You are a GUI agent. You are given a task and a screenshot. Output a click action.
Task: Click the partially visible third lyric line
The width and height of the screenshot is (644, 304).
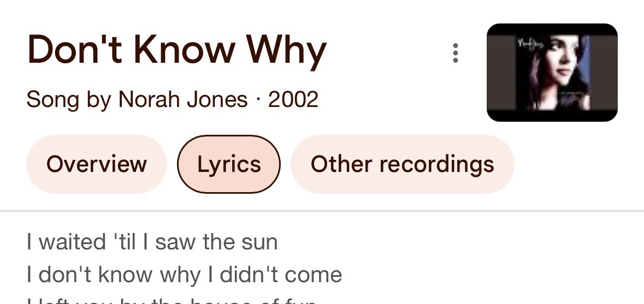coord(171,300)
